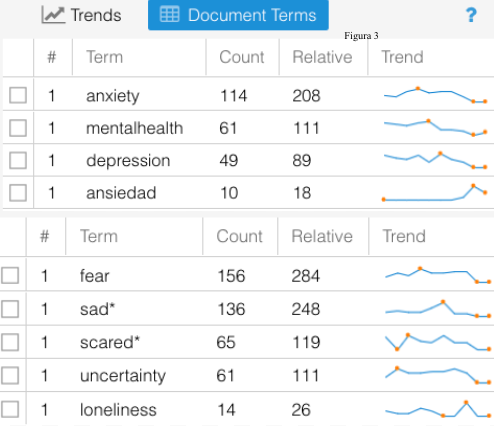Viewport: 494px width, 426px height.
Task: Click the sad* term cell
Action: tap(97, 309)
